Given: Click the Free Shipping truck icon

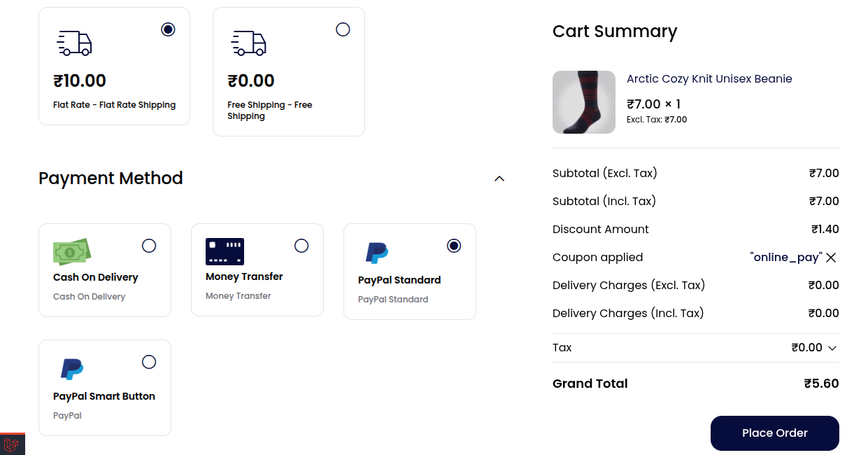Looking at the screenshot, I should (x=249, y=43).
